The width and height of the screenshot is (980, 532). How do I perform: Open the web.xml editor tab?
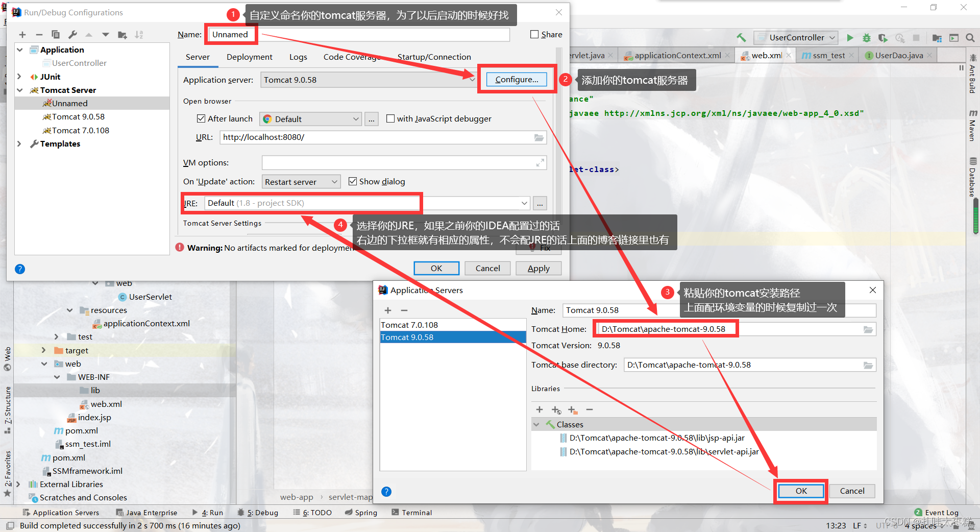click(x=766, y=55)
